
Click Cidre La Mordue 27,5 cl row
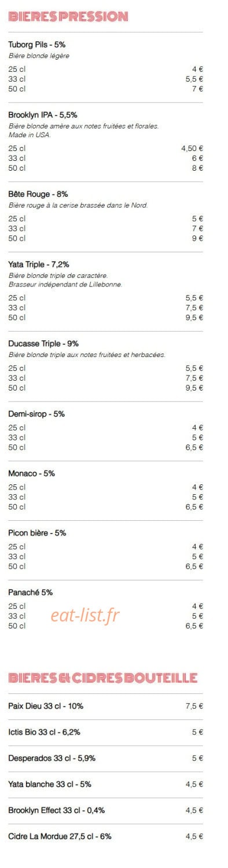[x=106, y=836]
